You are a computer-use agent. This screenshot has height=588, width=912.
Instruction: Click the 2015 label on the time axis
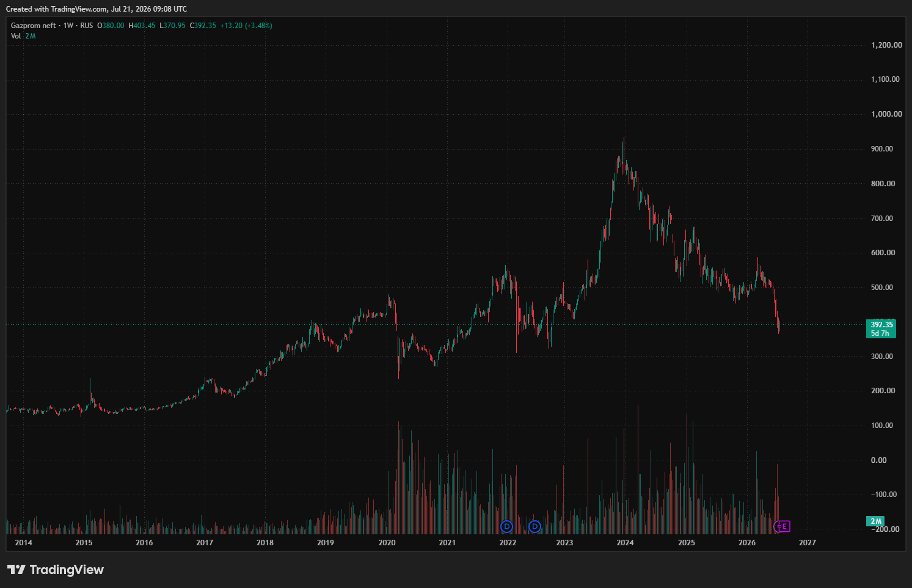click(84, 543)
